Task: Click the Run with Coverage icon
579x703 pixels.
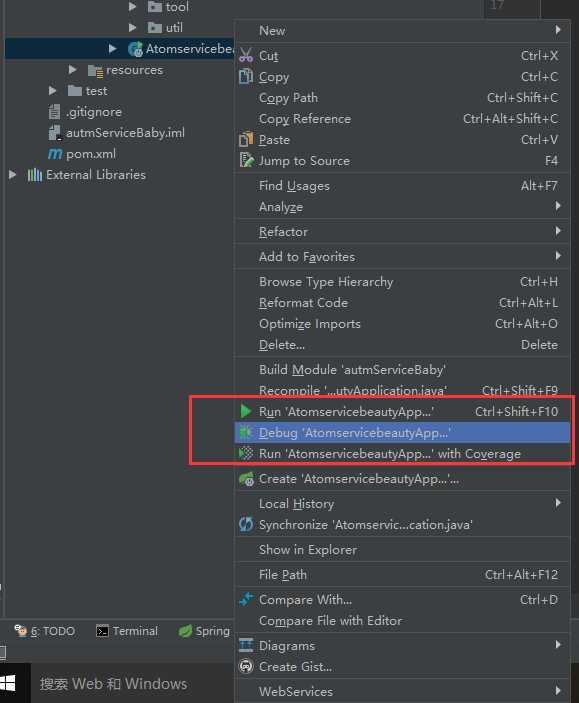Action: [x=246, y=453]
